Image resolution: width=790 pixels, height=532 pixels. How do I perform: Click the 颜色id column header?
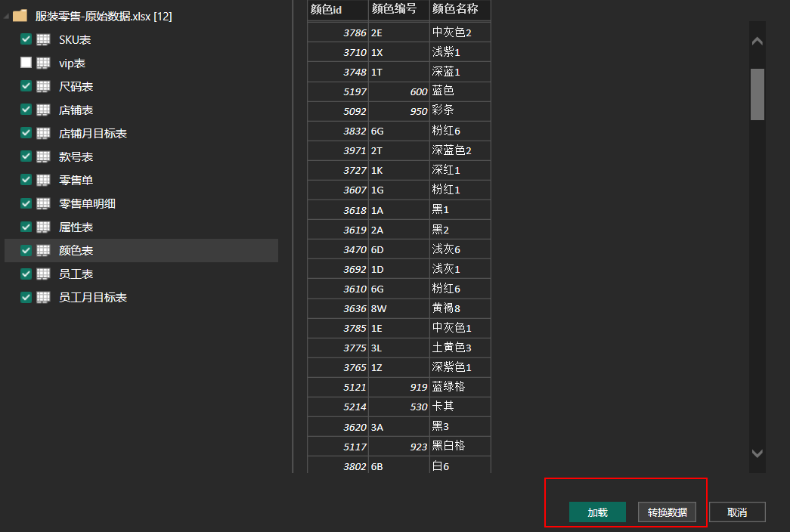point(338,10)
